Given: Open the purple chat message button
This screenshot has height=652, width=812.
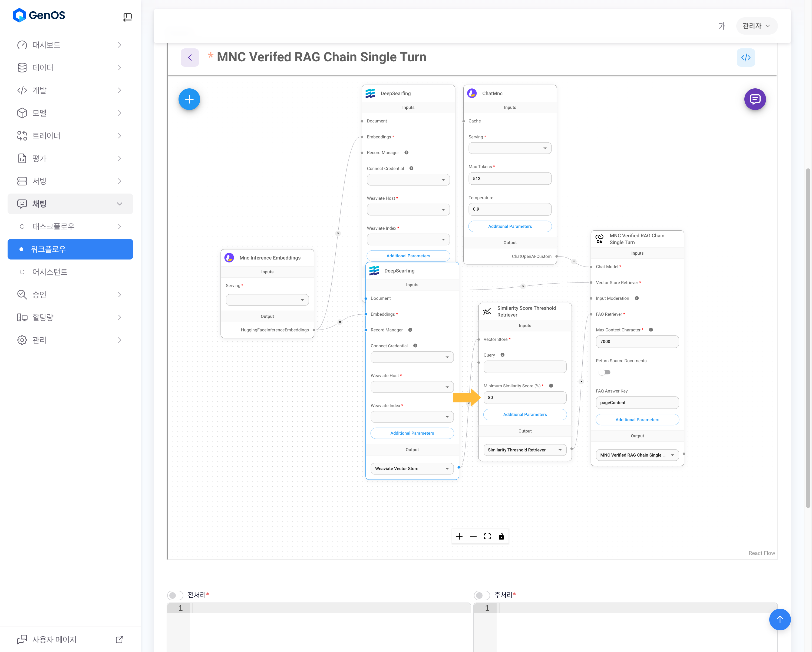Looking at the screenshot, I should pyautogui.click(x=755, y=99).
